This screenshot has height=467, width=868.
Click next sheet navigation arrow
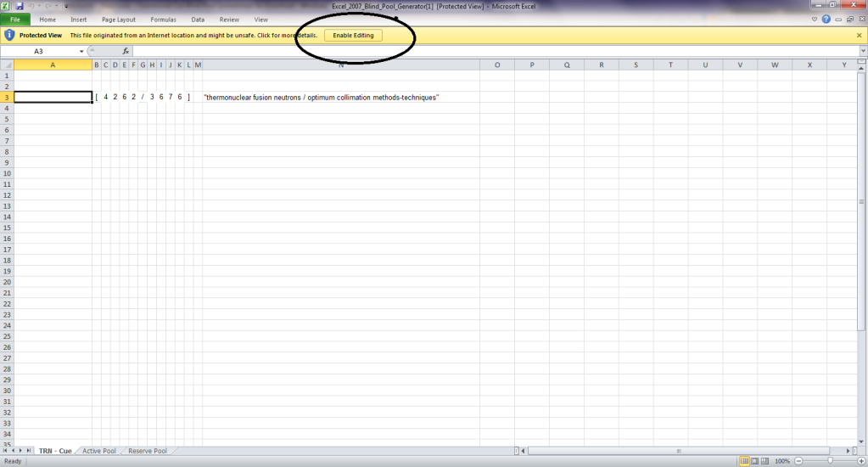click(x=21, y=451)
